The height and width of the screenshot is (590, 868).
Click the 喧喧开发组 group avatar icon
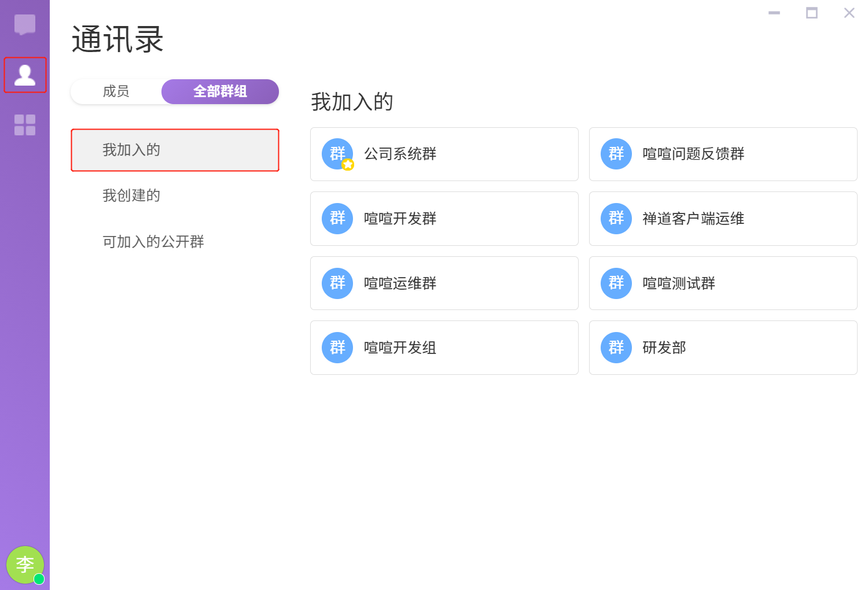(x=337, y=348)
